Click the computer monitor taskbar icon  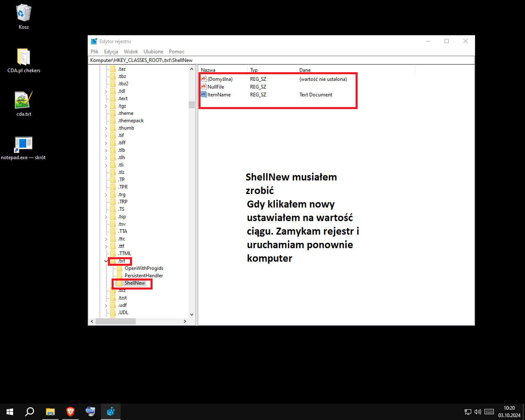pyautogui.click(x=90, y=412)
